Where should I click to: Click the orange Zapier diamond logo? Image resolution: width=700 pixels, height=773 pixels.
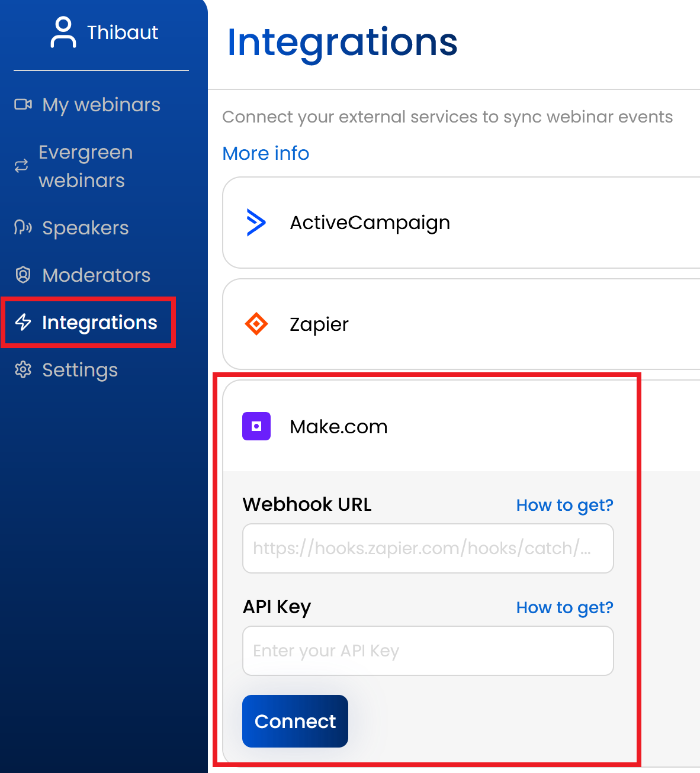tap(256, 324)
